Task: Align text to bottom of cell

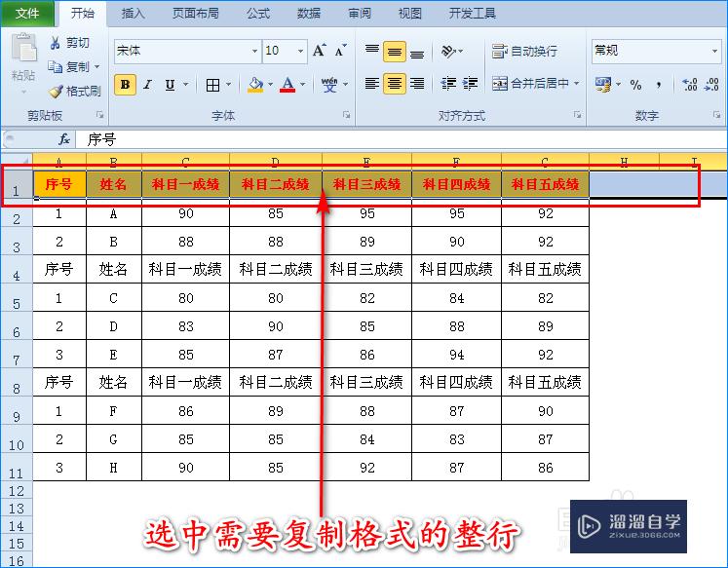Action: point(417,52)
